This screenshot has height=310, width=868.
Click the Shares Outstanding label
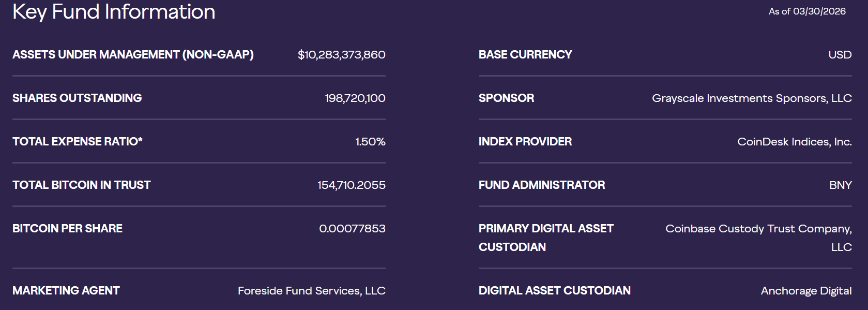click(77, 98)
